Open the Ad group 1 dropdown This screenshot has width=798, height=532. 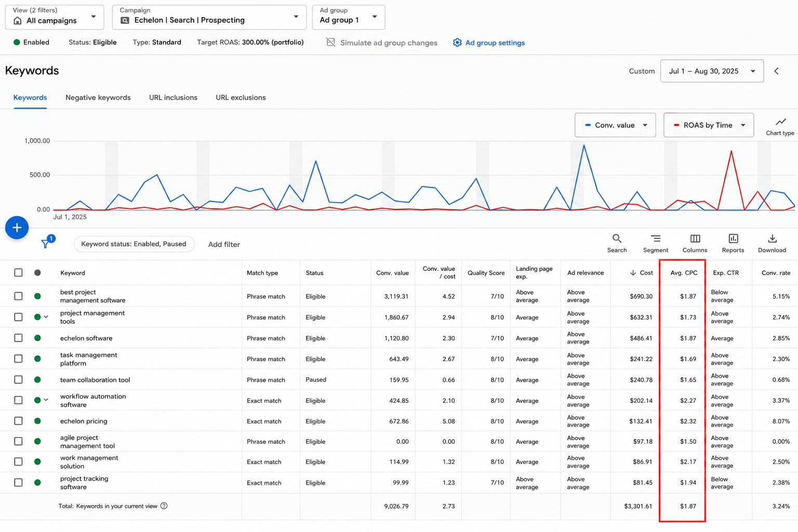pos(349,17)
